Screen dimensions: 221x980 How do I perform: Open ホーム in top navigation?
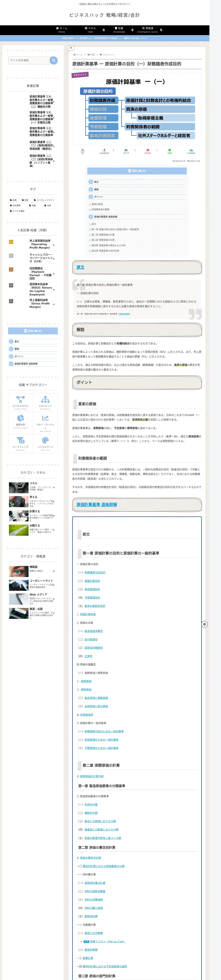pyautogui.click(x=61, y=30)
